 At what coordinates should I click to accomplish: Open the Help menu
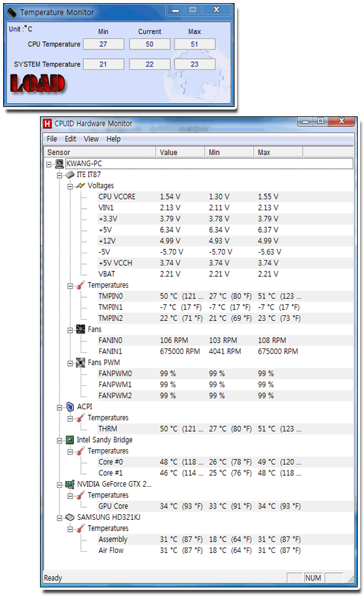tap(113, 139)
